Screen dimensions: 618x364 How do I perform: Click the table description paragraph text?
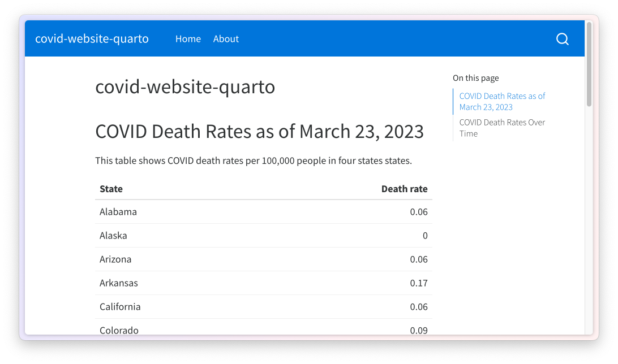(254, 161)
